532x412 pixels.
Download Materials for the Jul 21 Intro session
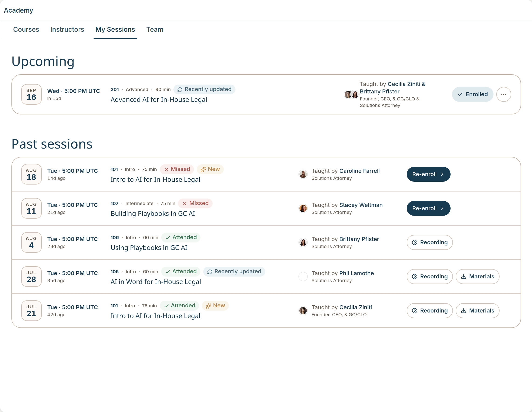(x=477, y=311)
